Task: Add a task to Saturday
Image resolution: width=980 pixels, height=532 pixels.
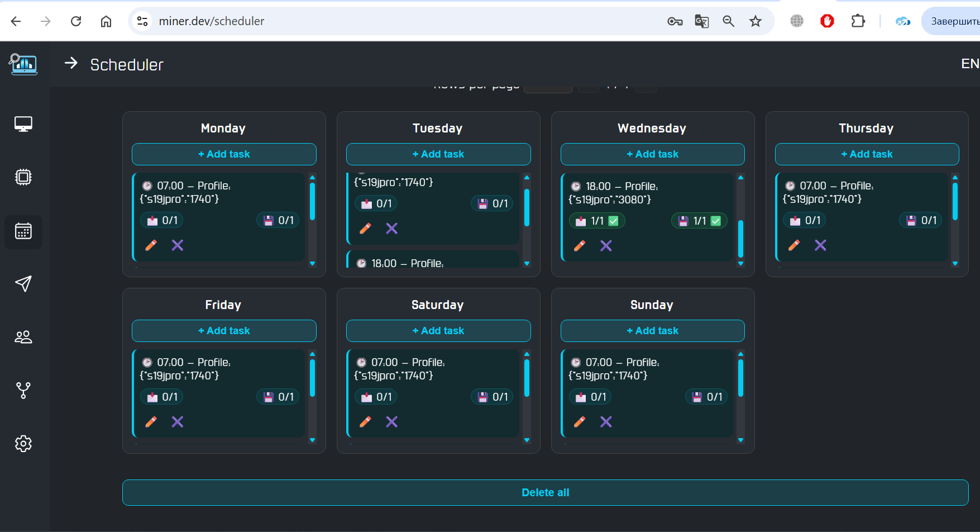Action: pos(438,331)
